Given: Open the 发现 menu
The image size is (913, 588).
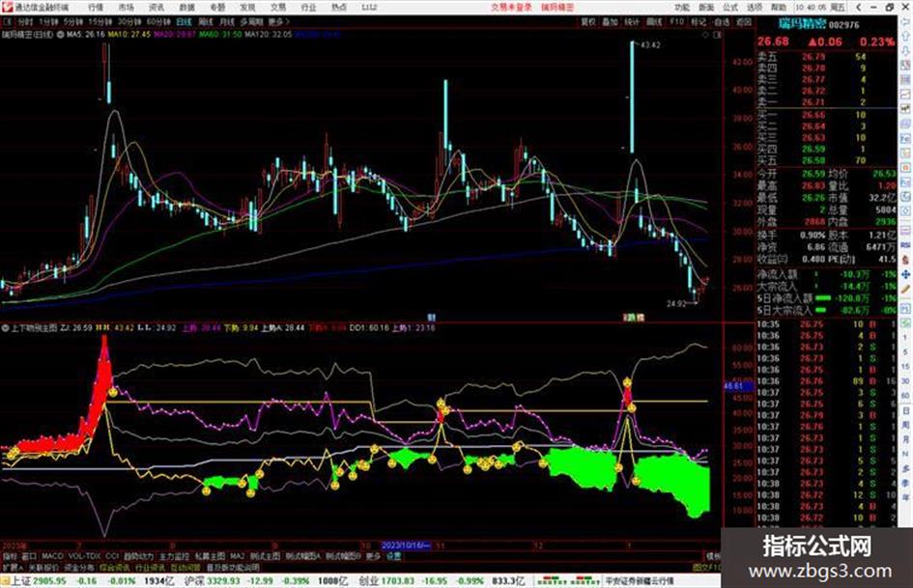Looking at the screenshot, I should pyautogui.click(x=247, y=8).
